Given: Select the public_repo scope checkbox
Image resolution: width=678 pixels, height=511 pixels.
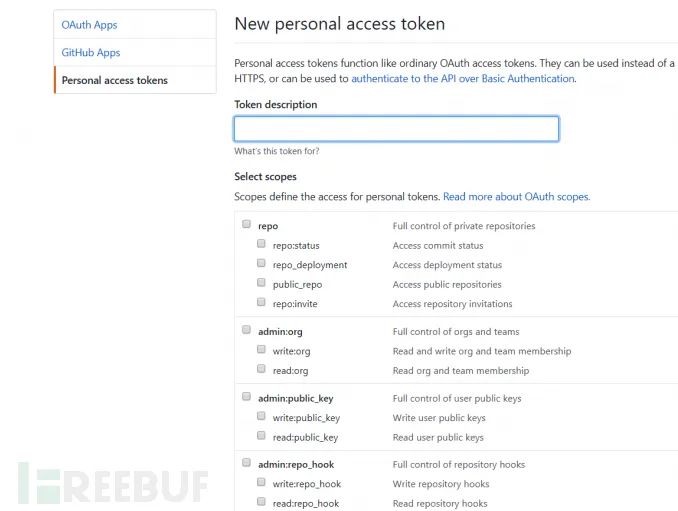Looking at the screenshot, I should click(x=261, y=282).
